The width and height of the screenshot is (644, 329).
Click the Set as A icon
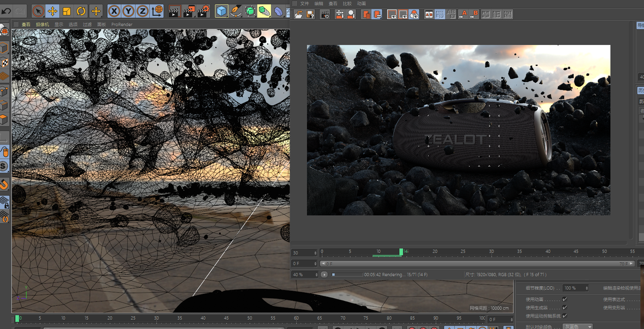pos(463,14)
